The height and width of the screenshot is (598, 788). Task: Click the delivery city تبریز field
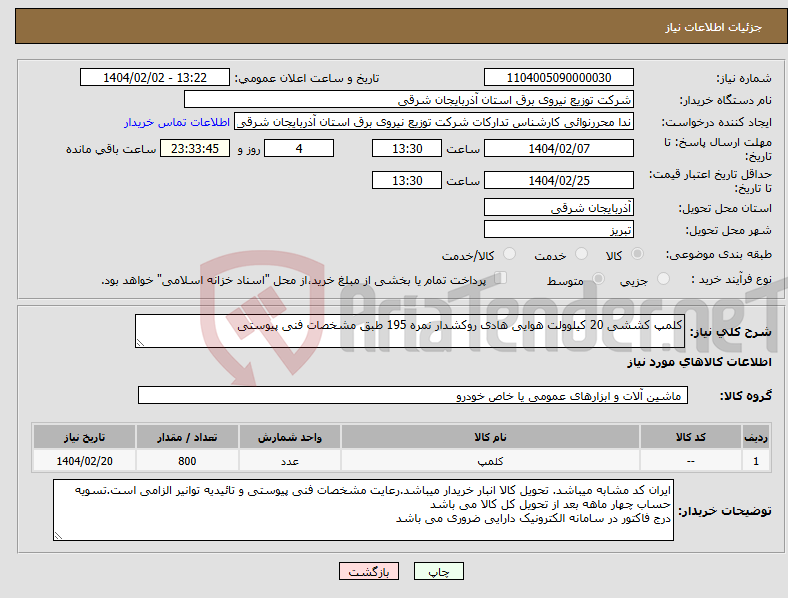click(x=558, y=229)
